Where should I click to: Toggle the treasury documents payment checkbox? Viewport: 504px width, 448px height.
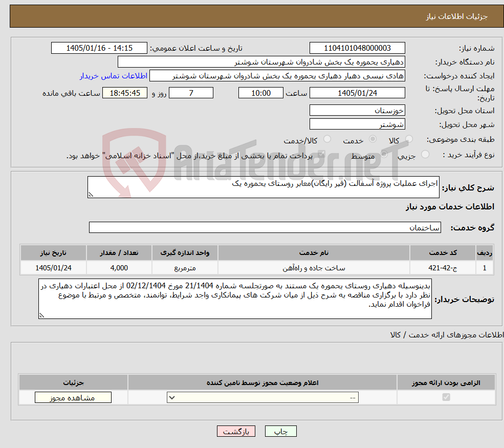click(x=321, y=155)
